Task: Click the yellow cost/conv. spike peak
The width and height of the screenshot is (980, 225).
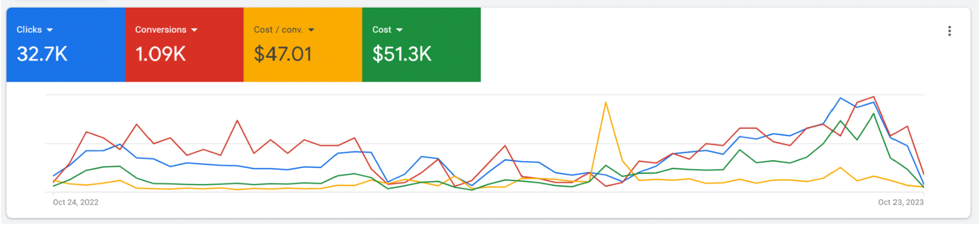Action: [x=605, y=103]
